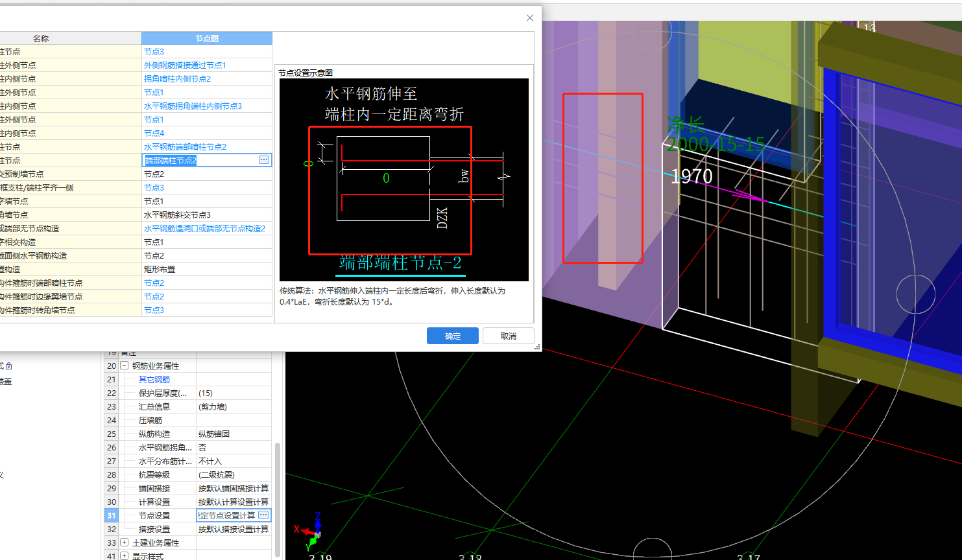Click 搭接设置 value 按默认搭接设置计算
This screenshot has width=962, height=560.
click(x=234, y=530)
